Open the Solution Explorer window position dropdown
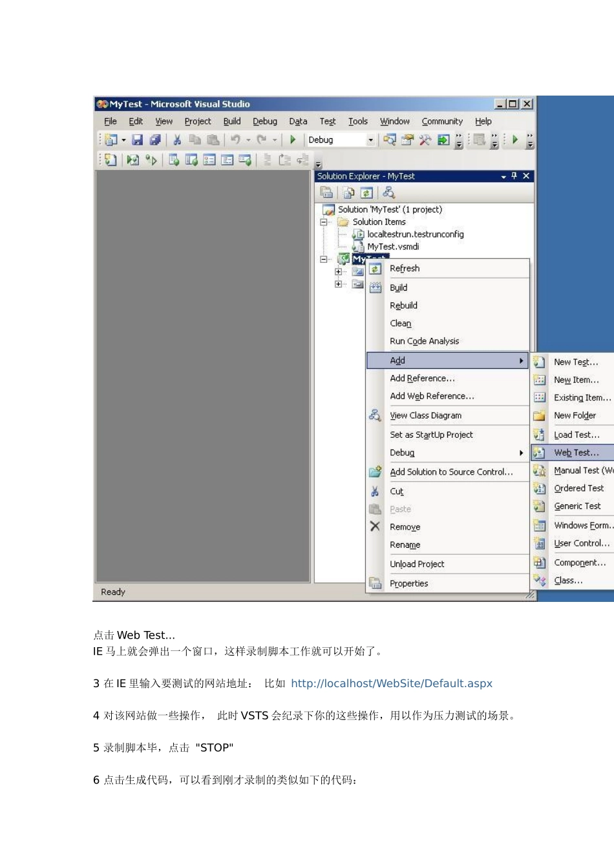This screenshot has width=614, height=868. 503,176
